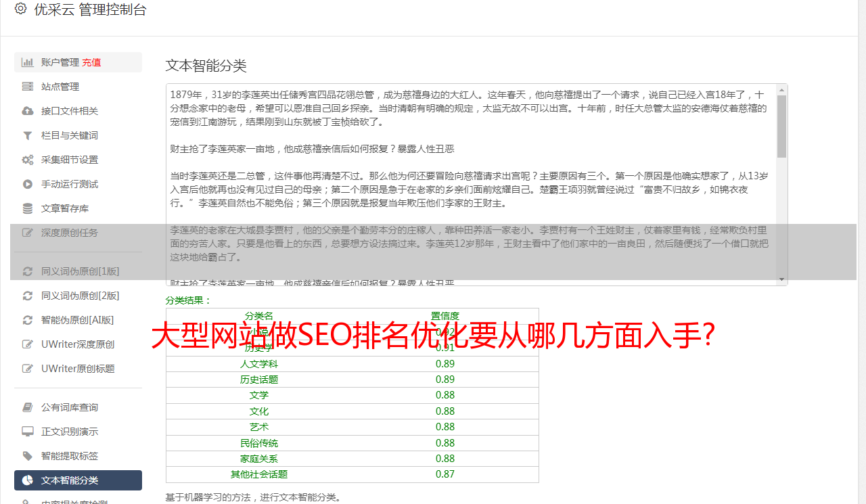Click the text area scrollbar up arrow
This screenshot has width=866, height=504.
pos(781,89)
